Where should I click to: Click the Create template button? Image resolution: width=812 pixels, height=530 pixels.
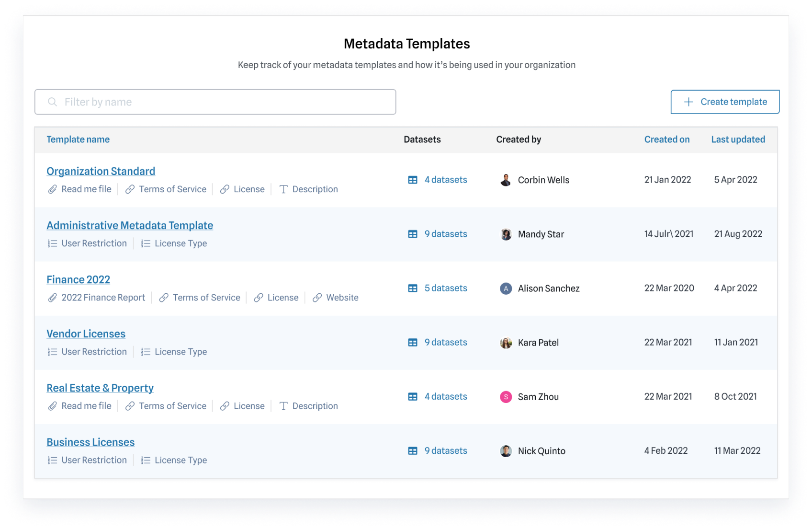point(725,102)
